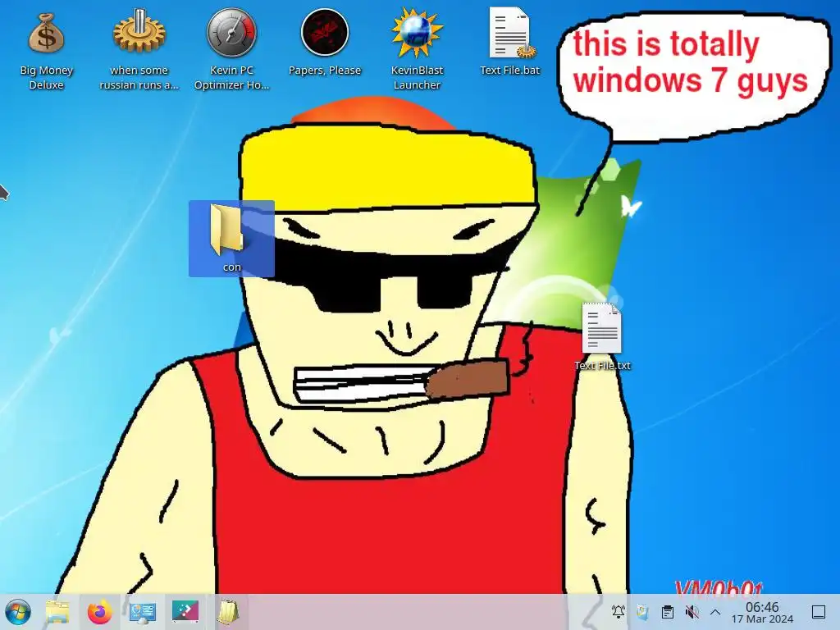Unmute the muted volume tray icon
The width and height of the screenshot is (840, 630).
point(692,612)
